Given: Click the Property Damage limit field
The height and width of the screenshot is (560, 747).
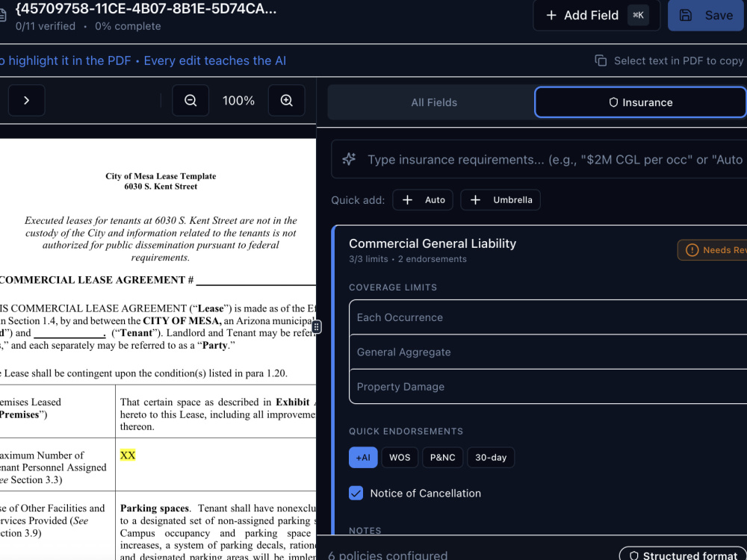Looking at the screenshot, I should (x=548, y=387).
